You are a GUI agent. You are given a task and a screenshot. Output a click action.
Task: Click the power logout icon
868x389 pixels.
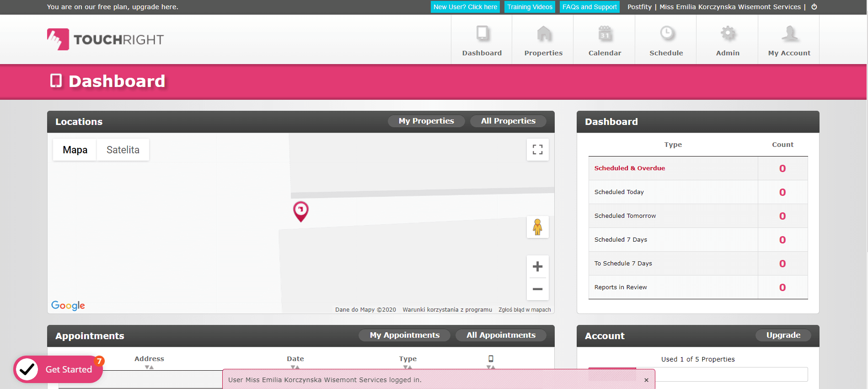pos(814,7)
